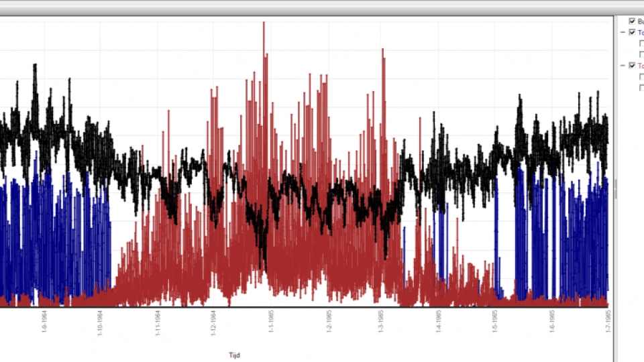Click the 1-7-1965 date tick label
Image resolution: width=644 pixels, height=362 pixels.
click(x=608, y=321)
